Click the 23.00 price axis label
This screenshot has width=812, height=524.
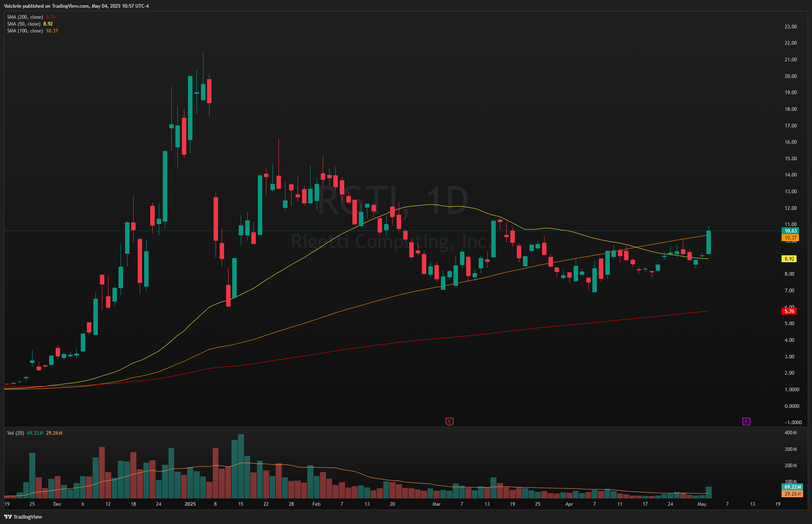click(790, 27)
